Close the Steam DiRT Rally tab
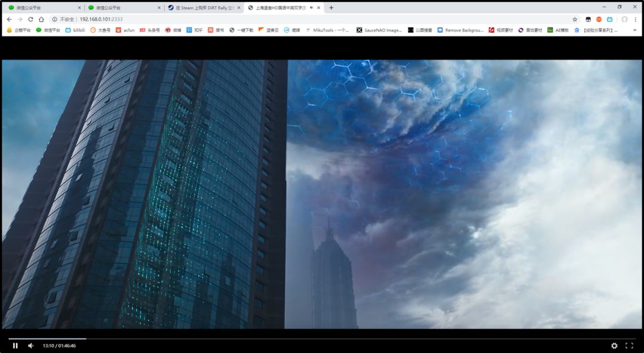This screenshot has height=353, width=644. pos(239,8)
